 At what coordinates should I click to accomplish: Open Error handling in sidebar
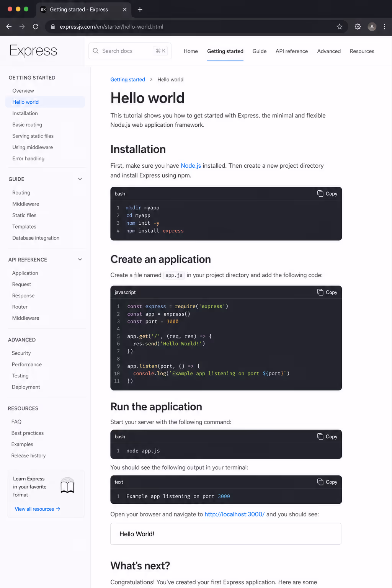tap(28, 158)
